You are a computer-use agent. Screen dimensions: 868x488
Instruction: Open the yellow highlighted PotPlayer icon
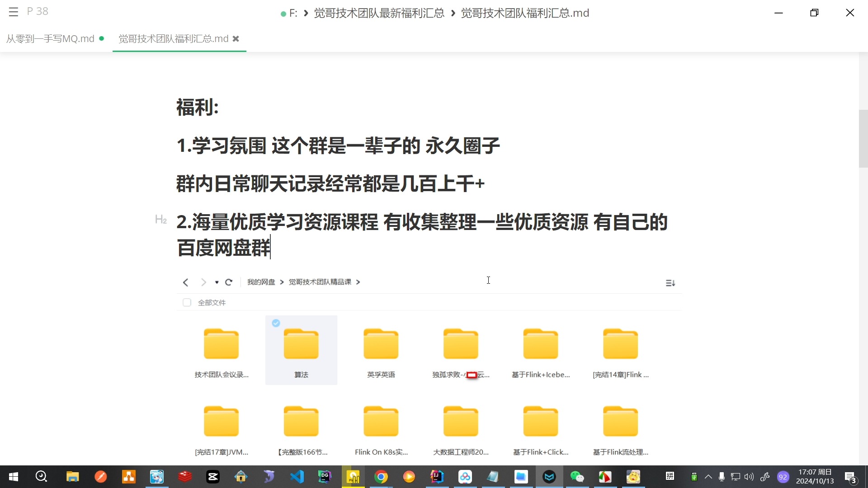click(353, 477)
